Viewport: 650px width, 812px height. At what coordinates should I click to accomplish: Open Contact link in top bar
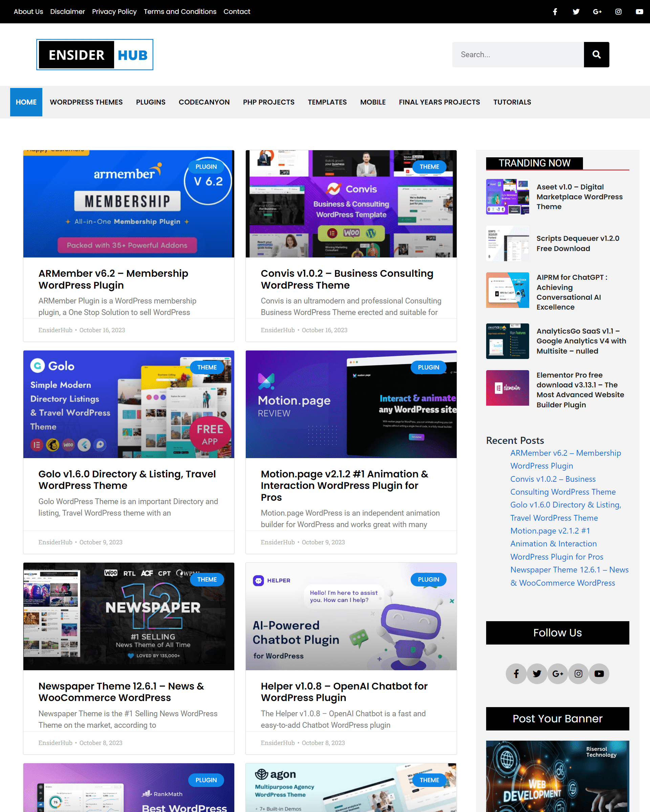pos(237,12)
